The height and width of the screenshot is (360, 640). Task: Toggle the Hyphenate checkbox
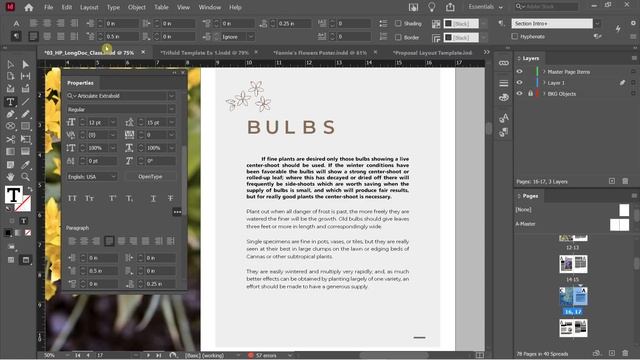coord(515,36)
